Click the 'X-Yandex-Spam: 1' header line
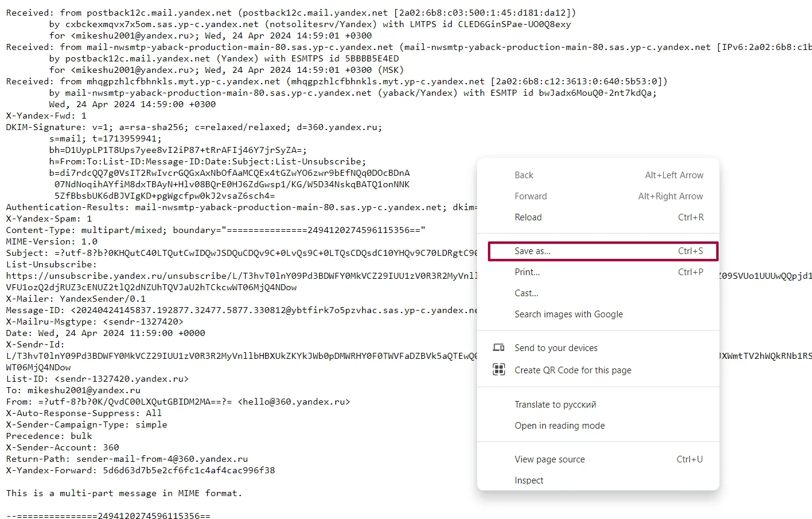 pos(49,219)
